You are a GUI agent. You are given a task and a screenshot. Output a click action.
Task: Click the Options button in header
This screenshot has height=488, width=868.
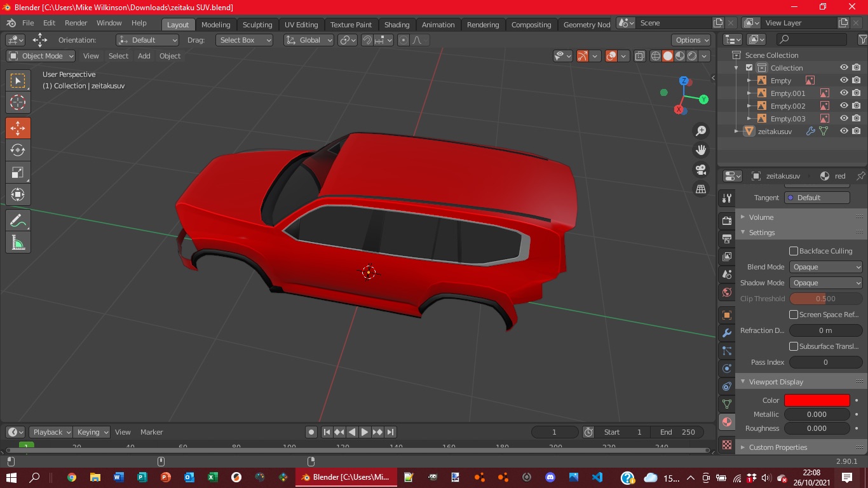[692, 40]
